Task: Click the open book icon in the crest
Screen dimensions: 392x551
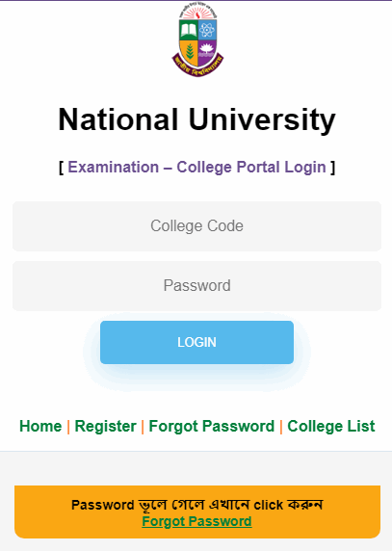Action: point(188,31)
